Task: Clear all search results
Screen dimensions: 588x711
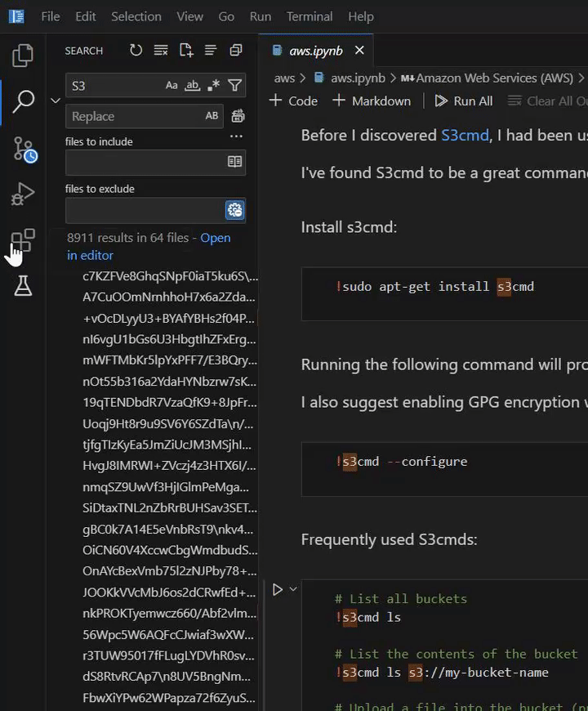Action: (x=160, y=50)
